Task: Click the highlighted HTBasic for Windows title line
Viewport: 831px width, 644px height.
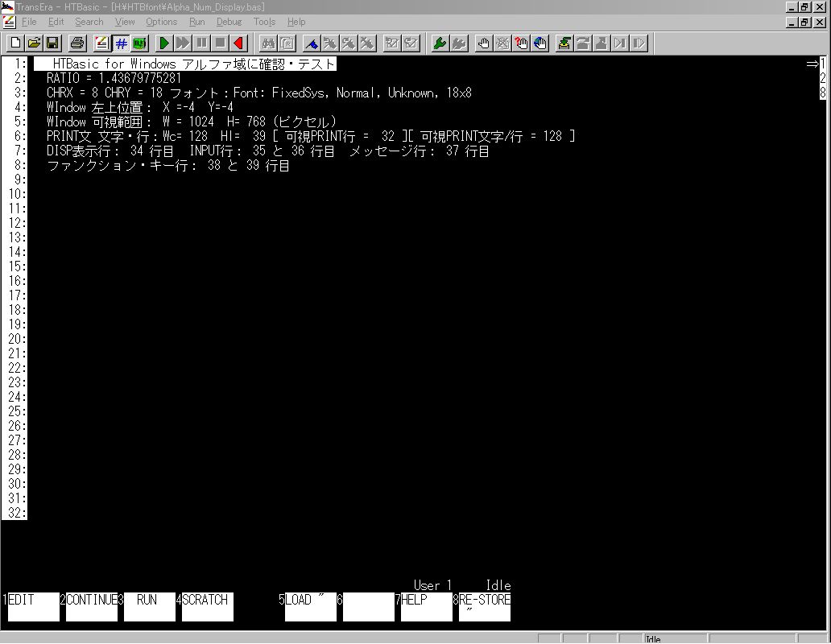Action: pos(185,64)
